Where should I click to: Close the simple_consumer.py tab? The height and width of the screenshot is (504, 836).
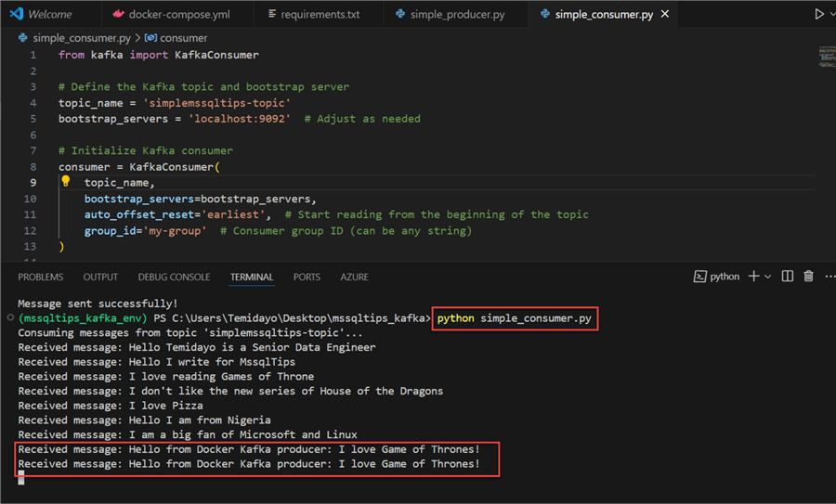(x=665, y=14)
